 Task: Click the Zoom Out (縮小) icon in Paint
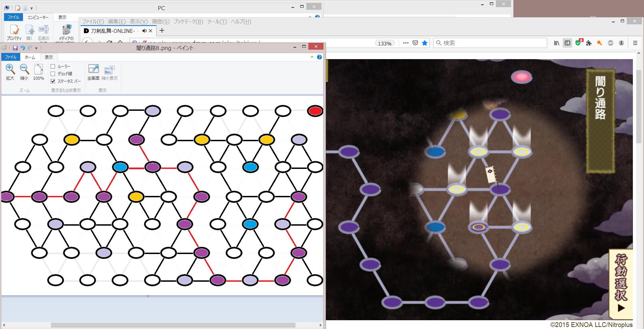point(24,69)
